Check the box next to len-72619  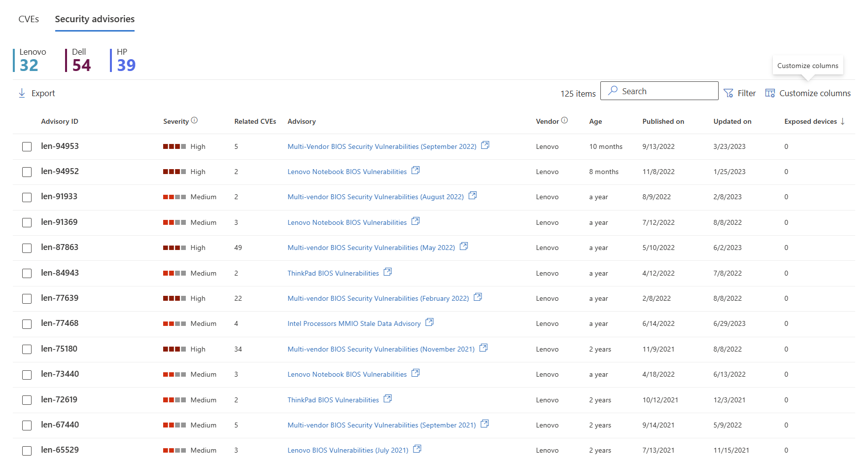click(x=27, y=400)
